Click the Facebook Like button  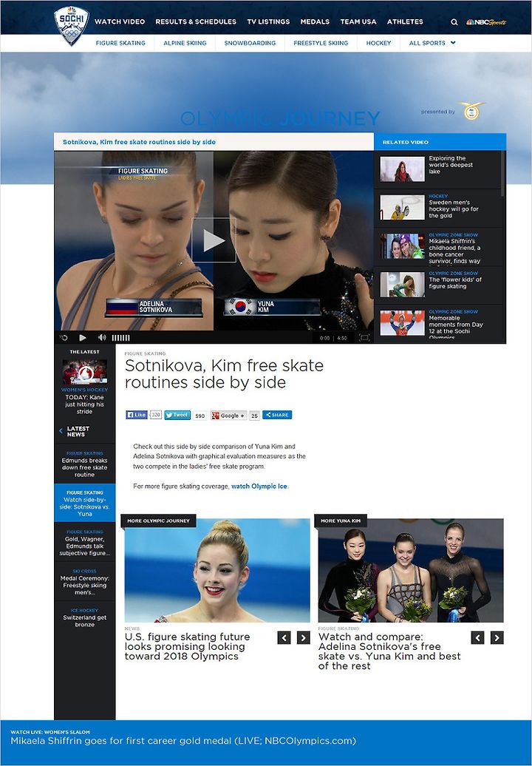coord(137,415)
